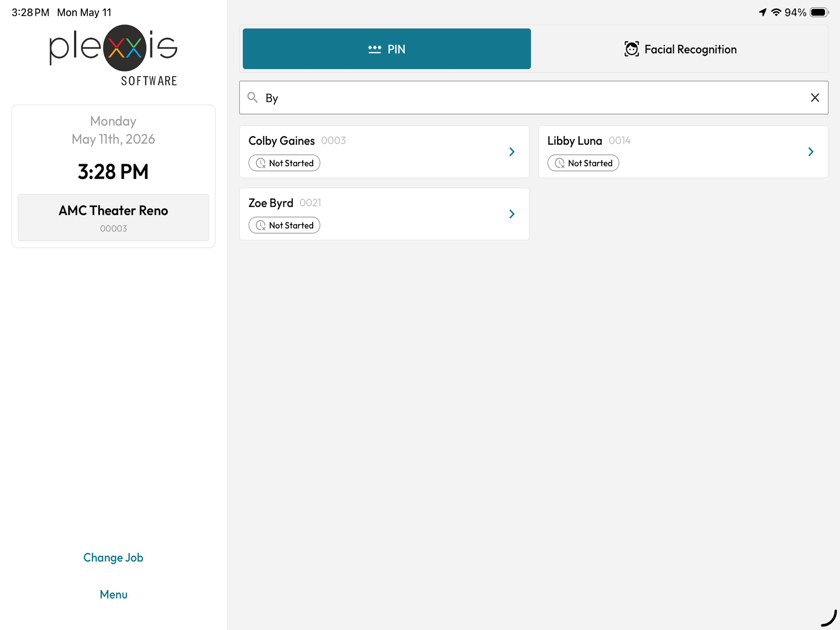Image resolution: width=840 pixels, height=630 pixels.
Task: Click Libby Luna Not Started status badge
Action: pos(583,163)
